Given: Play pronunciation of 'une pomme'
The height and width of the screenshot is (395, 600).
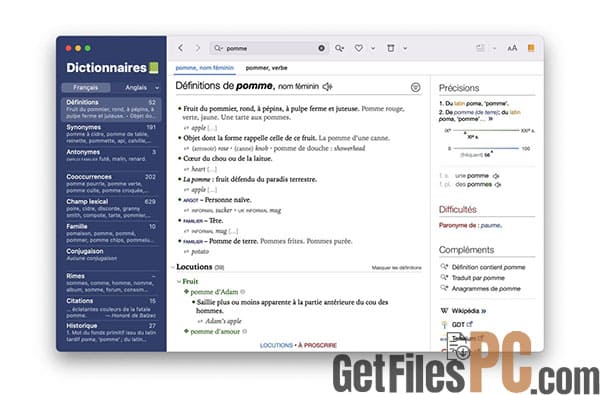Looking at the screenshot, I should pos(496,176).
